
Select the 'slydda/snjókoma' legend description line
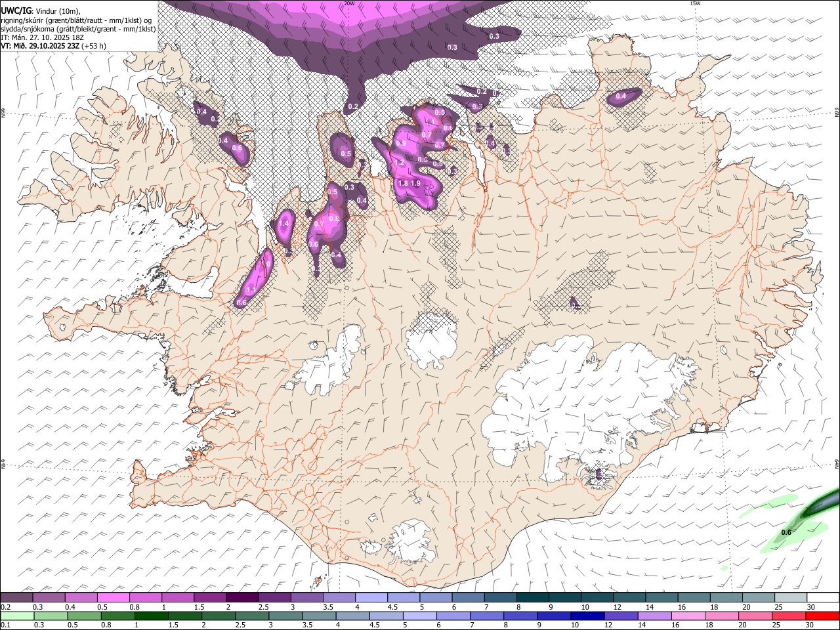(x=79, y=29)
